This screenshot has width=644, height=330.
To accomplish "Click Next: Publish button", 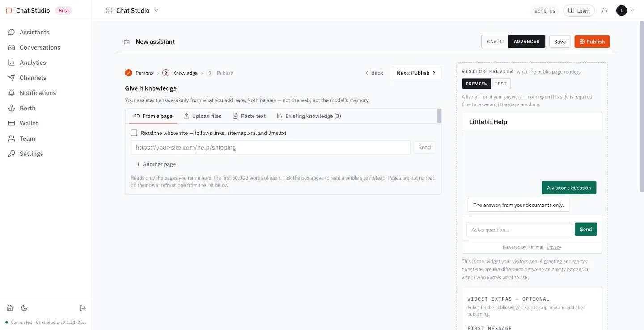I will [416, 73].
